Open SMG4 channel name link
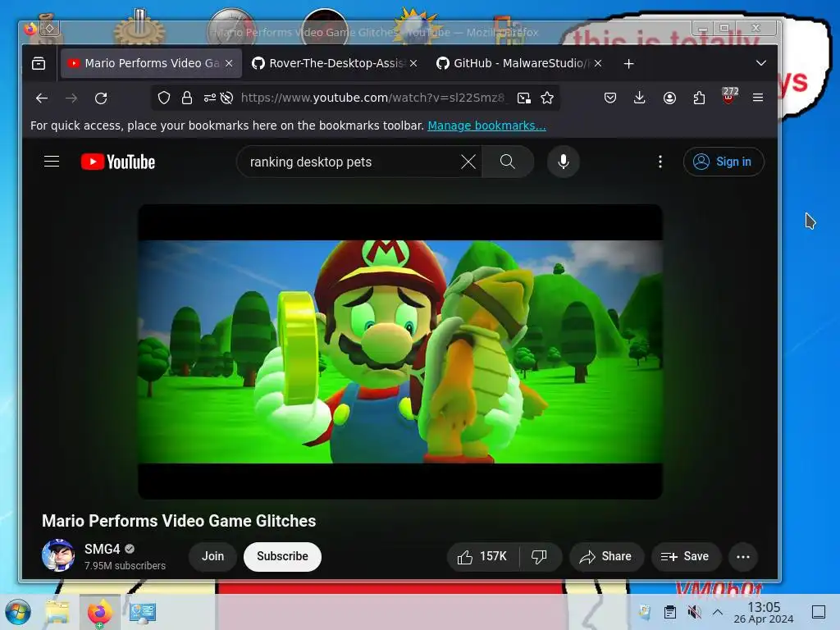Image resolution: width=840 pixels, height=630 pixels. 102,549
